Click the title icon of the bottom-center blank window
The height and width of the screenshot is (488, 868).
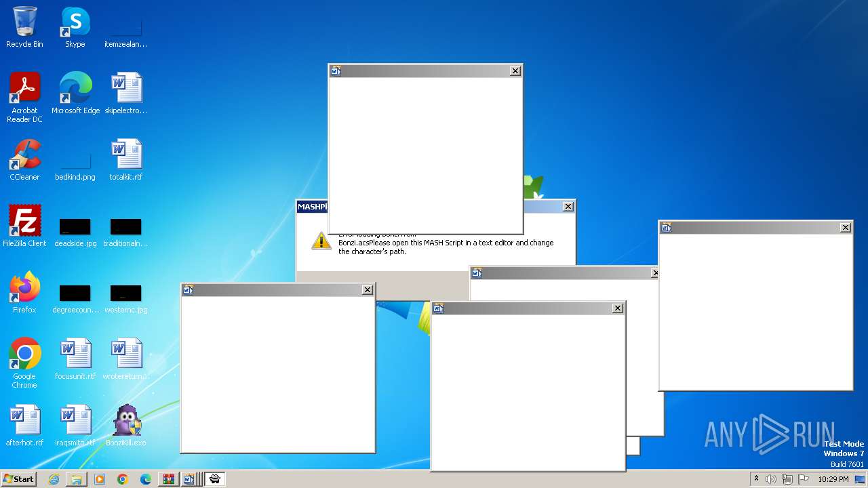click(x=438, y=308)
